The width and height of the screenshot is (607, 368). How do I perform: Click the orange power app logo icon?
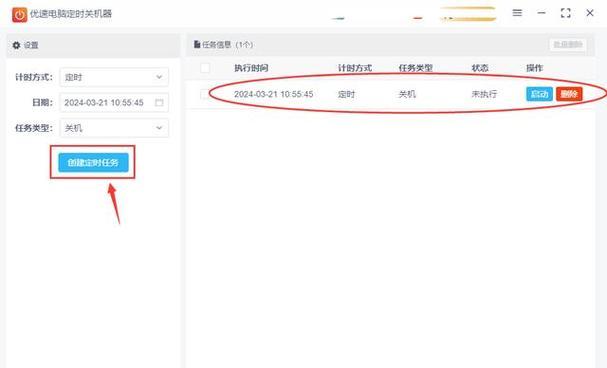[x=19, y=15]
